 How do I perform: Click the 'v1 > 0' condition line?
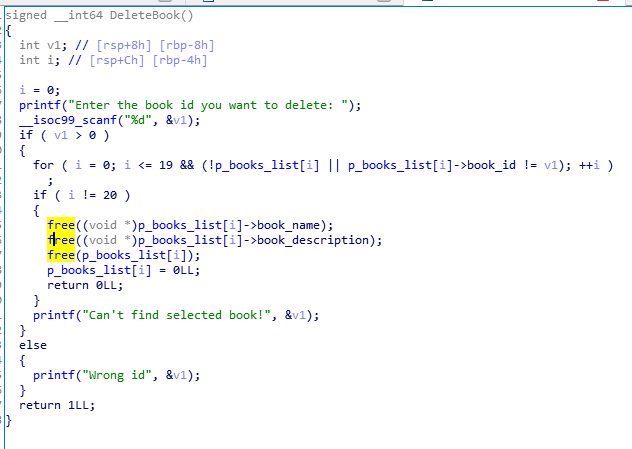click(x=64, y=135)
